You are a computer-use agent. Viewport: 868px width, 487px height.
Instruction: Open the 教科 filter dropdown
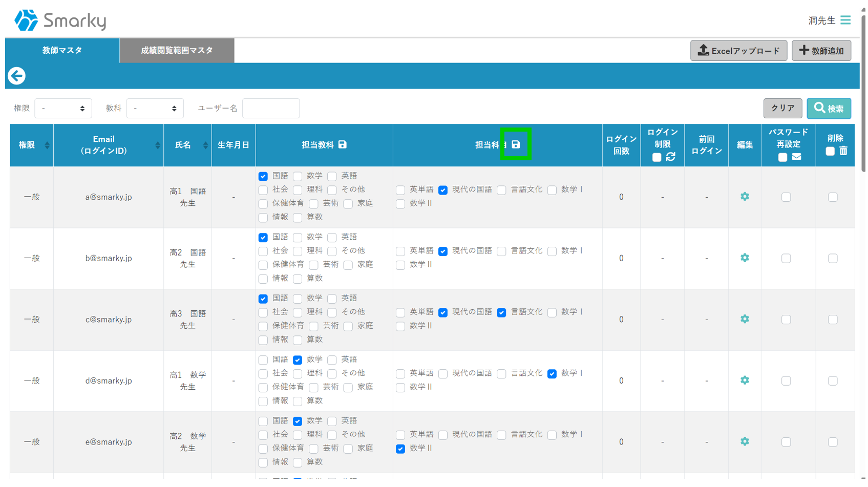click(155, 109)
